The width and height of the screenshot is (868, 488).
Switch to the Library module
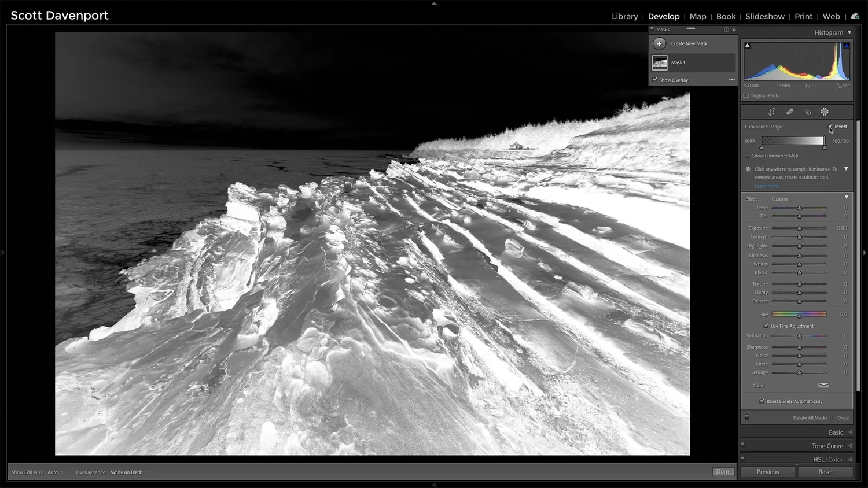[624, 16]
